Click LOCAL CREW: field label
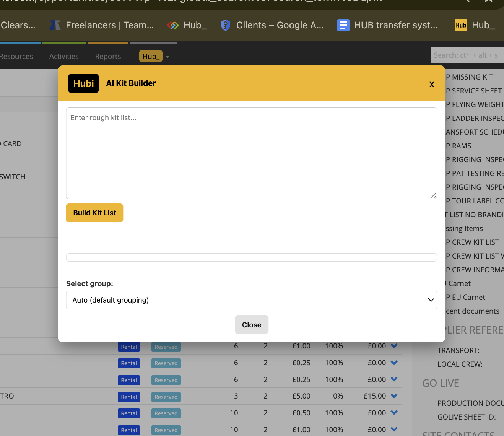The height and width of the screenshot is (436, 504). click(460, 364)
